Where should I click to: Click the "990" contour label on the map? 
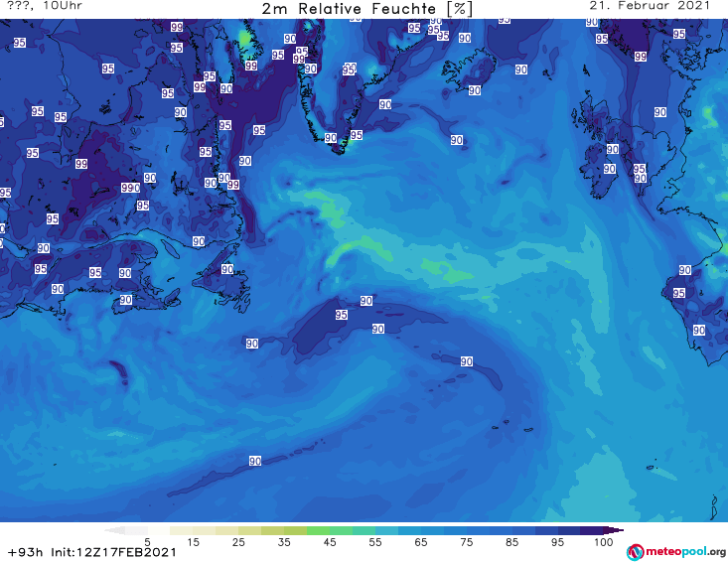click(130, 188)
